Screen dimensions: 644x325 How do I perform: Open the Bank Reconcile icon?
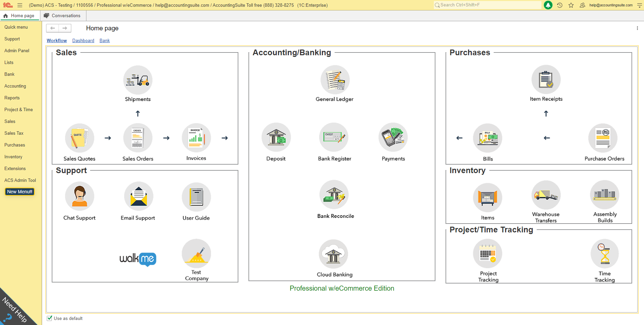334,195
